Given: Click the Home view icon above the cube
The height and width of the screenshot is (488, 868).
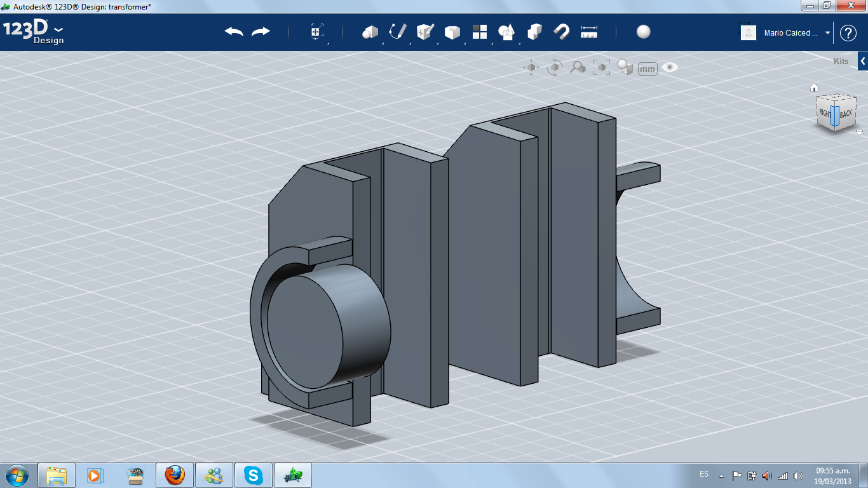Looking at the screenshot, I should tap(814, 88).
